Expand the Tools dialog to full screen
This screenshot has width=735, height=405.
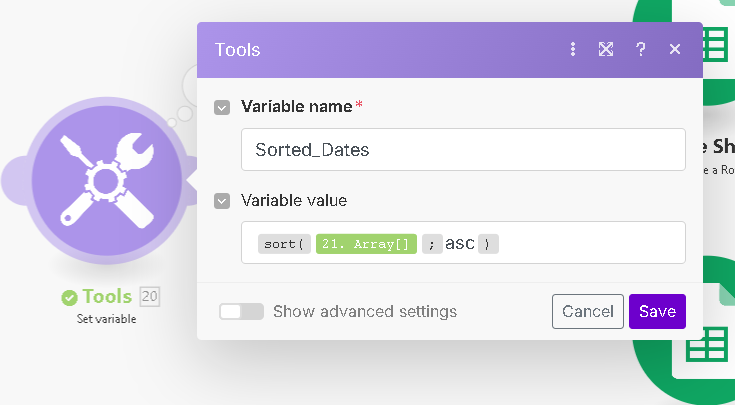[x=606, y=49]
